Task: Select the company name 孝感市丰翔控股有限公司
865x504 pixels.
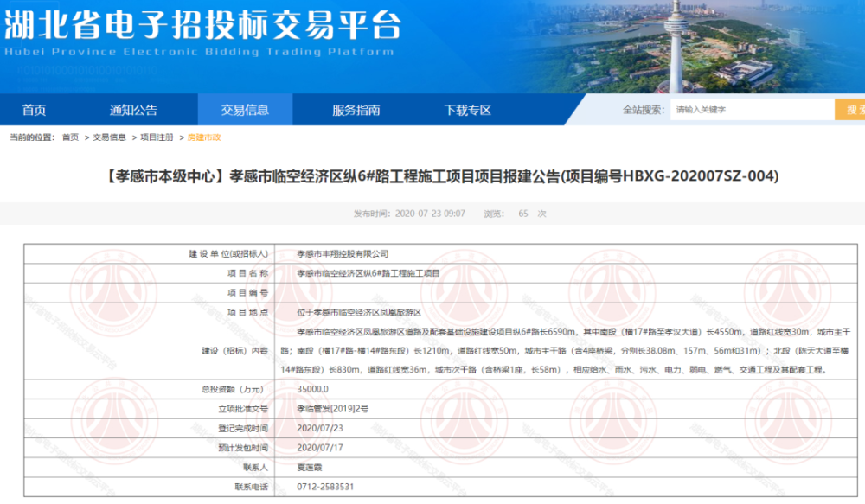Action: tap(343, 253)
